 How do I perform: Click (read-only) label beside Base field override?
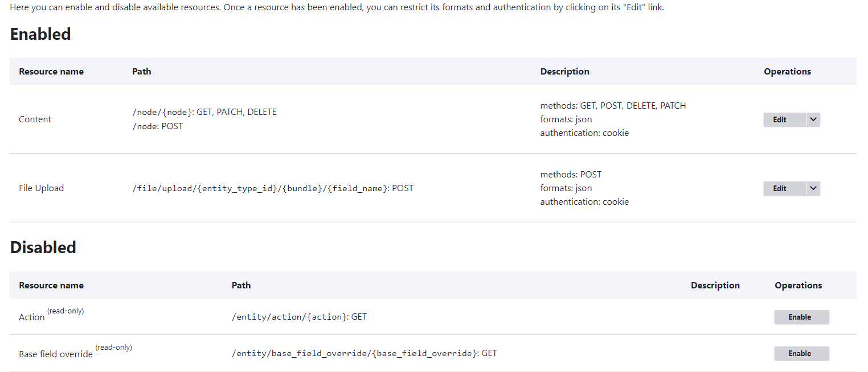point(114,348)
